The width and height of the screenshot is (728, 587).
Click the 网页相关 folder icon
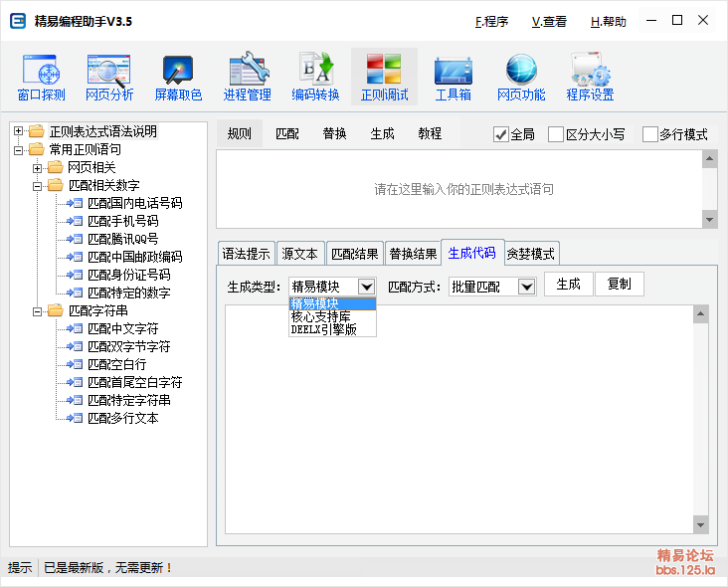(56, 167)
